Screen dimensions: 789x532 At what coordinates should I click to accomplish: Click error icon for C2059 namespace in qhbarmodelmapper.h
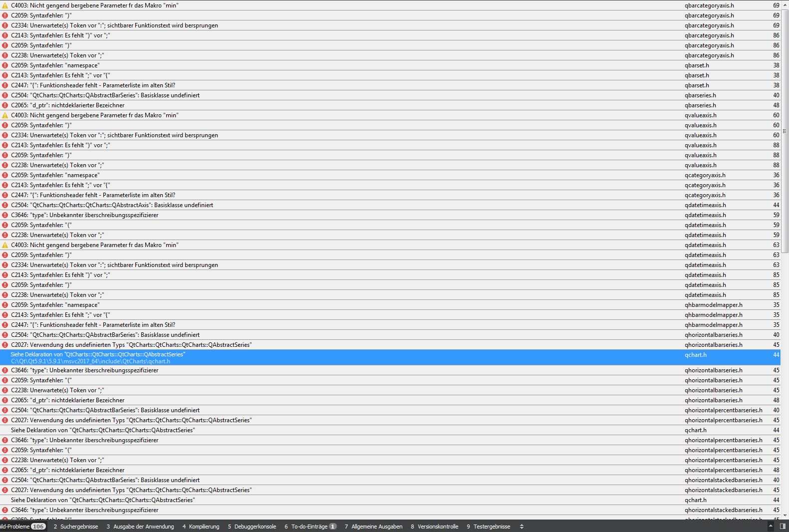[5, 305]
